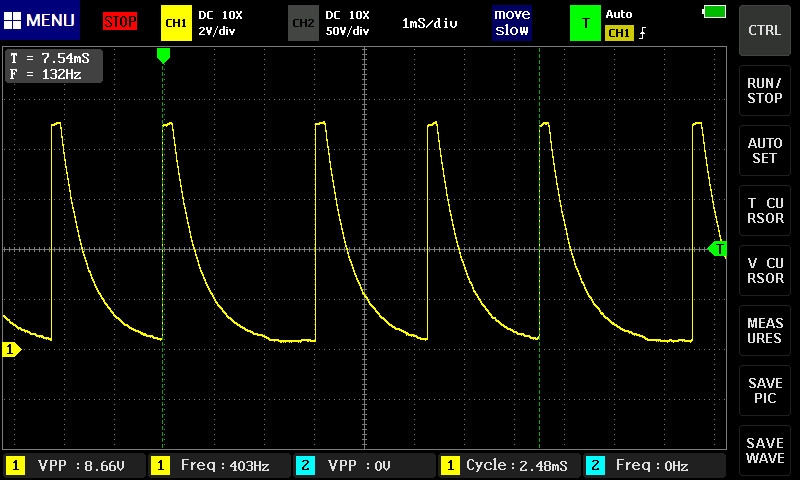Click the yellow 1 badge beside VPP

[15, 465]
